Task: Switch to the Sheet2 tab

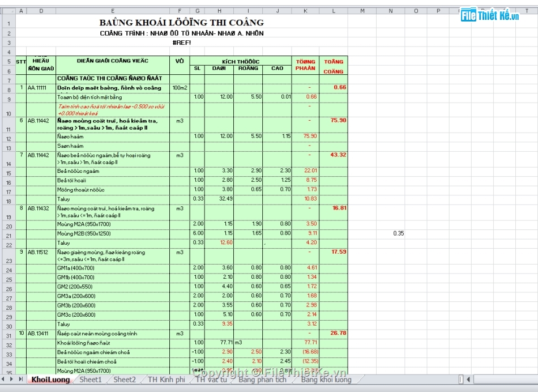Action: click(x=125, y=380)
